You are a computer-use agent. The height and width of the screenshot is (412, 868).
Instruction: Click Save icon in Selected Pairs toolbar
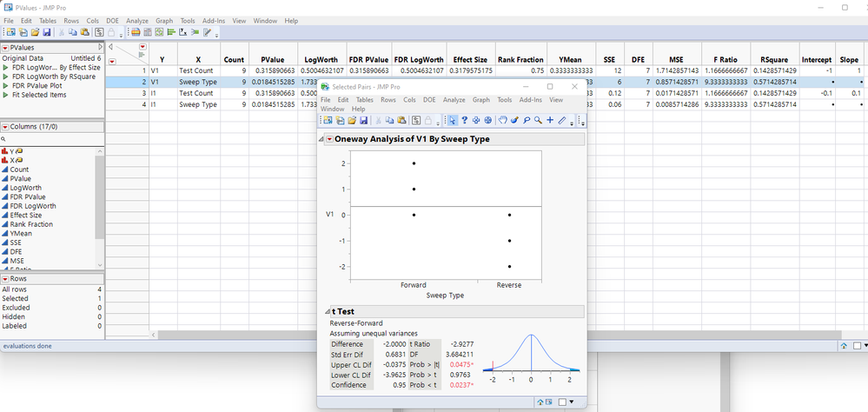point(364,120)
